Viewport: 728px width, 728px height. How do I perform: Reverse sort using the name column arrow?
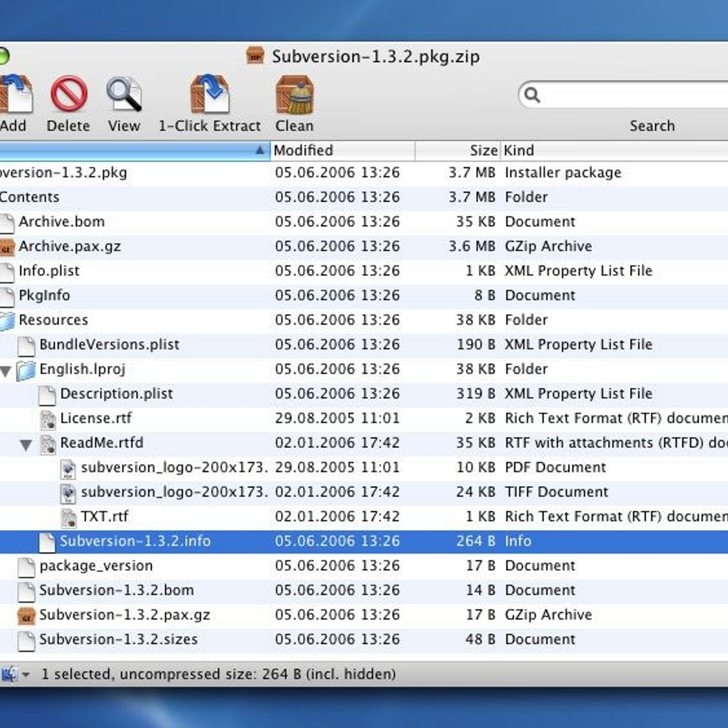tap(260, 150)
